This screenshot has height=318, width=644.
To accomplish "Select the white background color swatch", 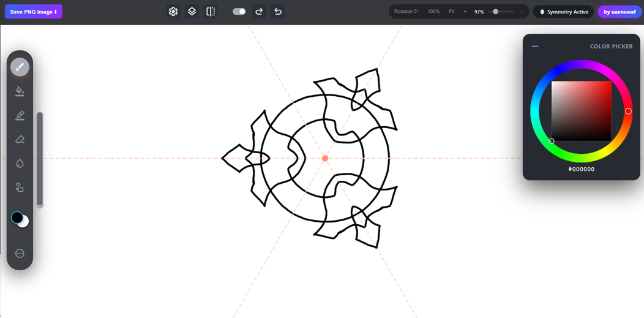I will [x=24, y=222].
